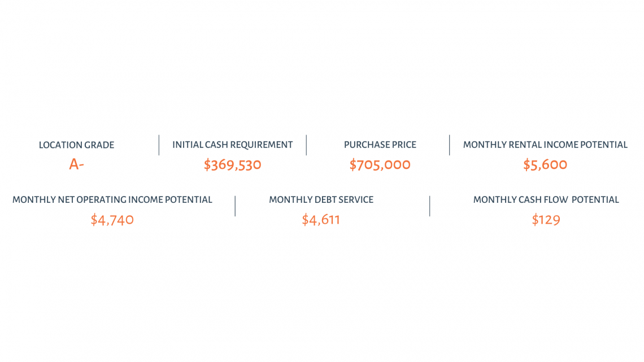
Task: Select the A- location grade value
Action: pyautogui.click(x=76, y=164)
